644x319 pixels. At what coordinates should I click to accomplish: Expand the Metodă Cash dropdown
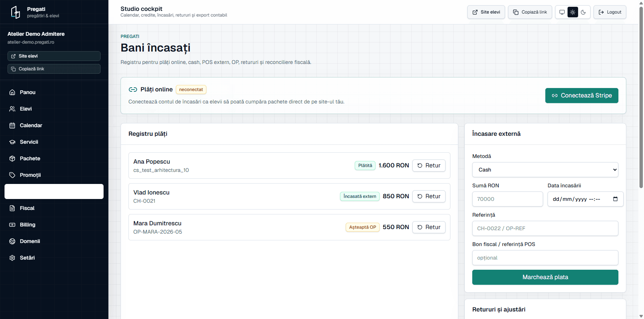pos(545,170)
